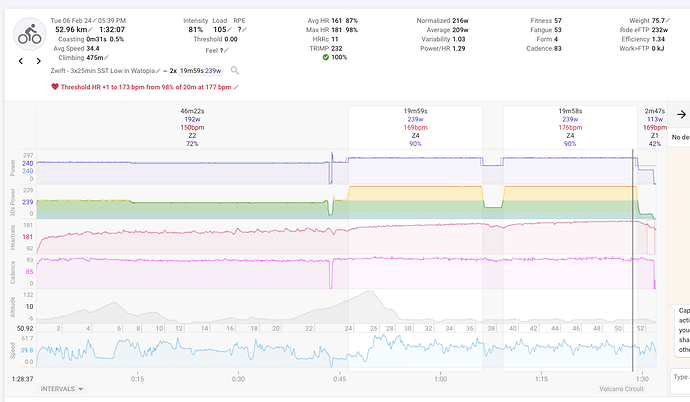Click the Fitness 57 value
690x402 pixels.
558,20
